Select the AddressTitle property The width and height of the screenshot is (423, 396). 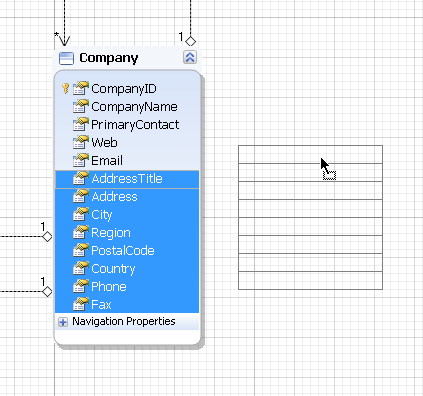click(127, 179)
